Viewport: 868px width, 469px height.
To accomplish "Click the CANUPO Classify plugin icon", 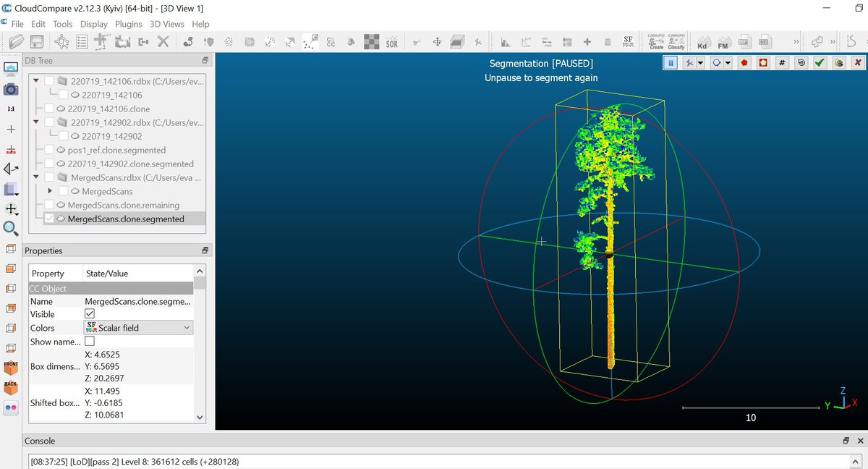I will [676, 42].
